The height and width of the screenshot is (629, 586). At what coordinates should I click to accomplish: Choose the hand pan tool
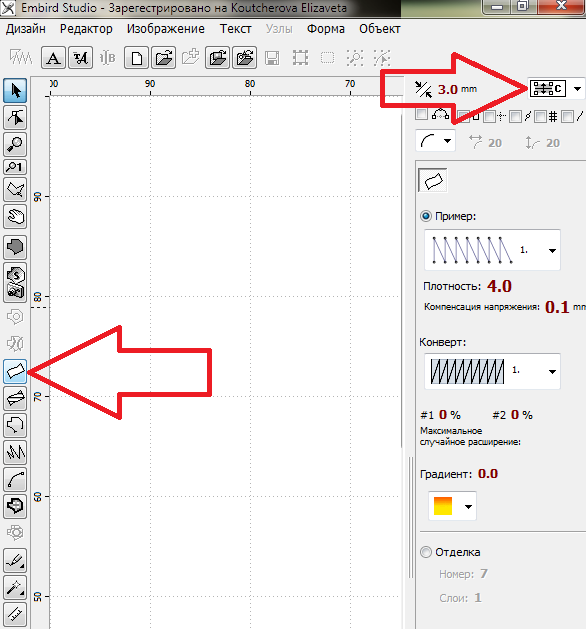[x=15, y=217]
